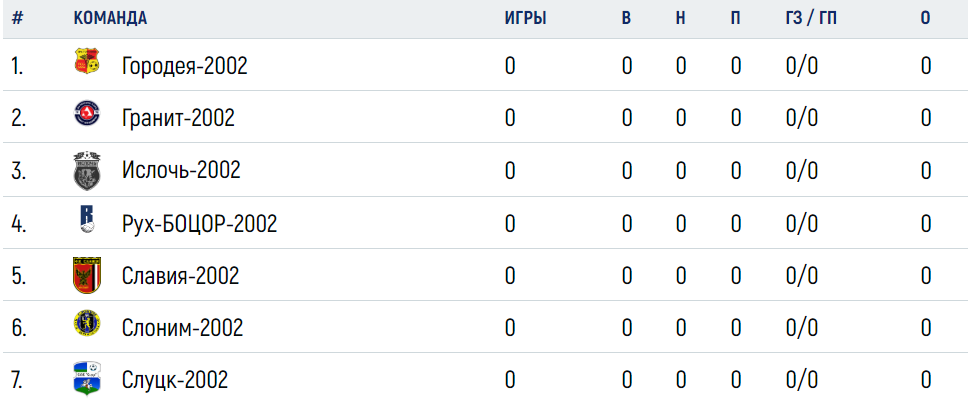Click the В wins column header
The height and width of the screenshot is (400, 970).
click(x=626, y=19)
